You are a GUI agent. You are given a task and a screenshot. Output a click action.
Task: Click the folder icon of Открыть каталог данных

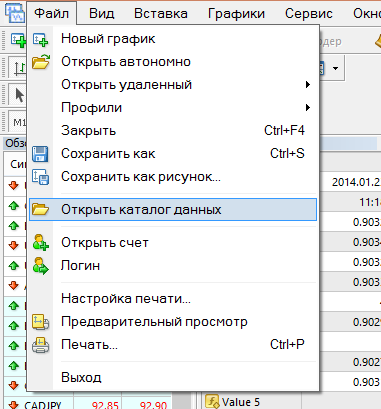click(x=40, y=210)
